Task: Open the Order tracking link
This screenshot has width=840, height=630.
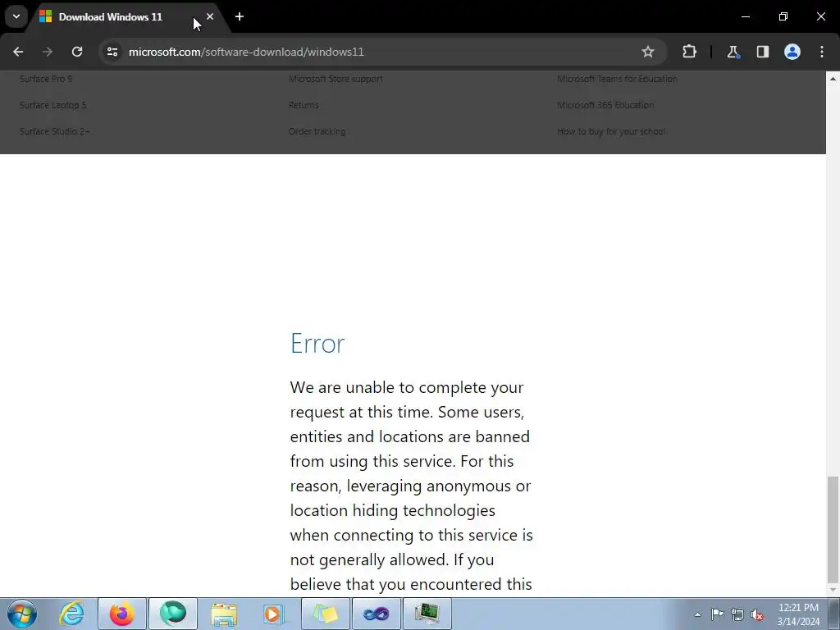Action: coord(317,131)
